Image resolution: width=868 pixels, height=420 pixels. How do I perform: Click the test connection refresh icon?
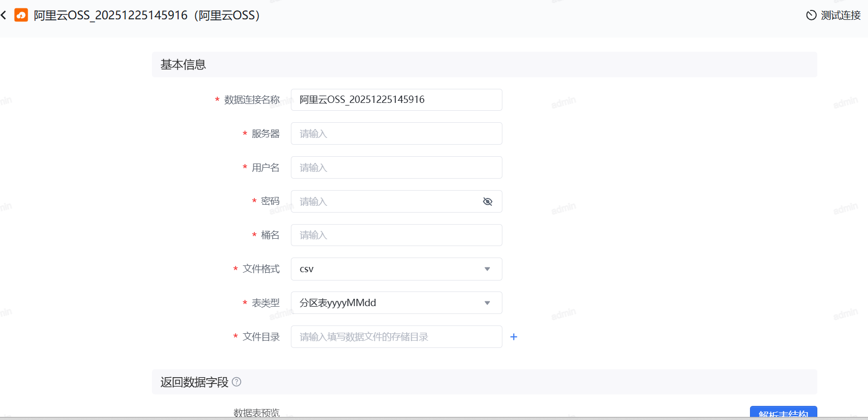tap(811, 15)
